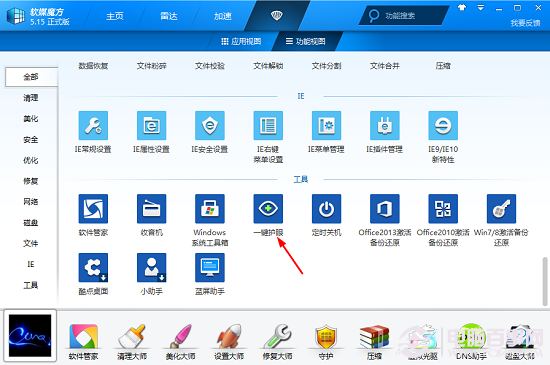Open 压缩 function in file row

click(x=443, y=66)
